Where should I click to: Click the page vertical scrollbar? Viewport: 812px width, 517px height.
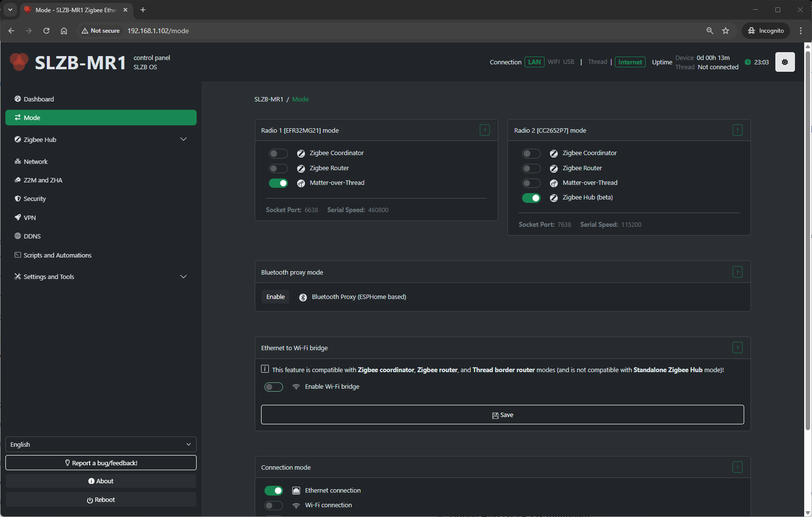pos(808,244)
